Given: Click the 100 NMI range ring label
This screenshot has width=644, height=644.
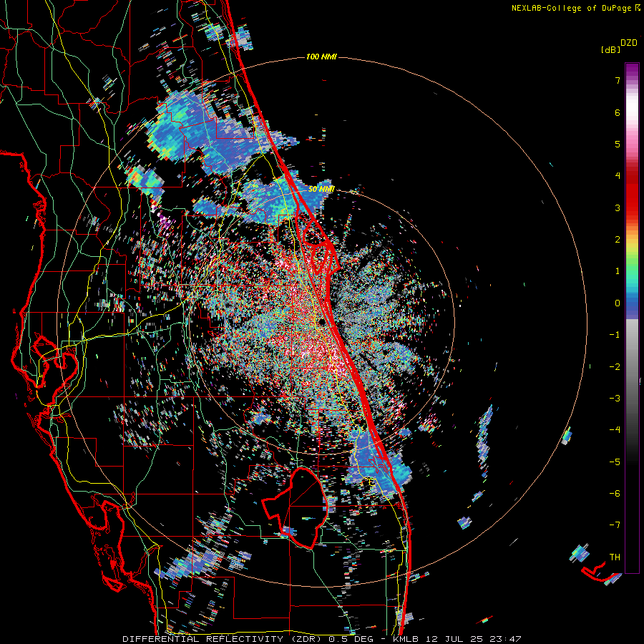Looking at the screenshot, I should (x=321, y=57).
